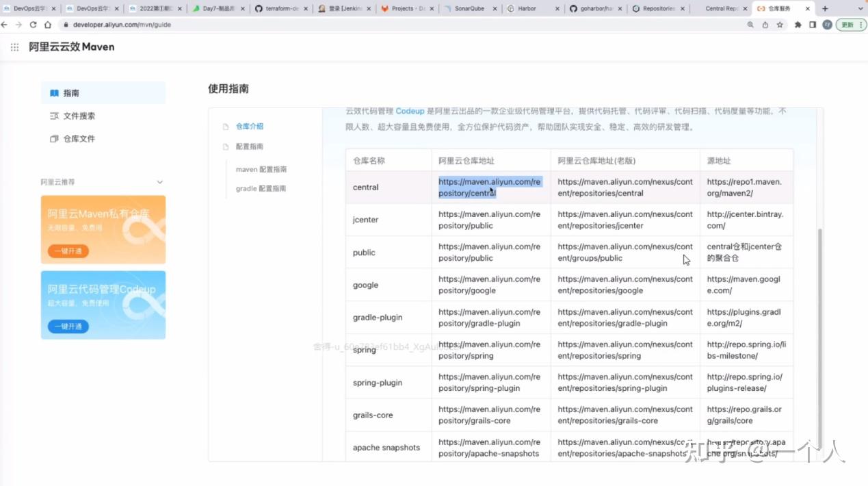
Task: Collapse the 阿里云推荐 section chevron
Action: (x=159, y=182)
